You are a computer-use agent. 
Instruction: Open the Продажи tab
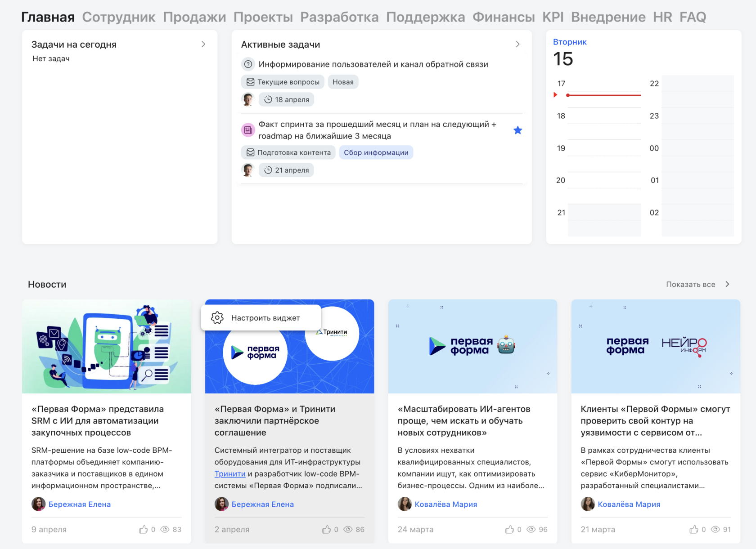(x=194, y=17)
